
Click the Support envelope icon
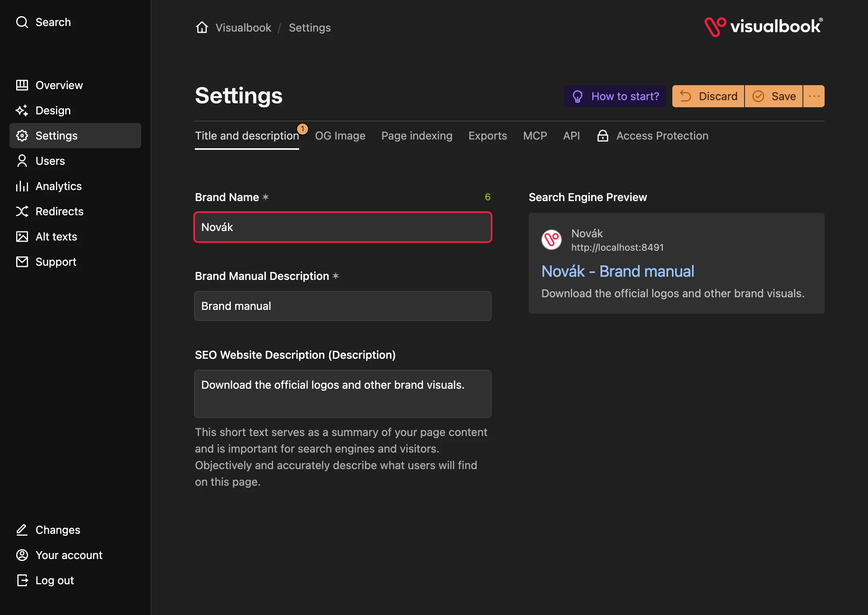coord(22,262)
